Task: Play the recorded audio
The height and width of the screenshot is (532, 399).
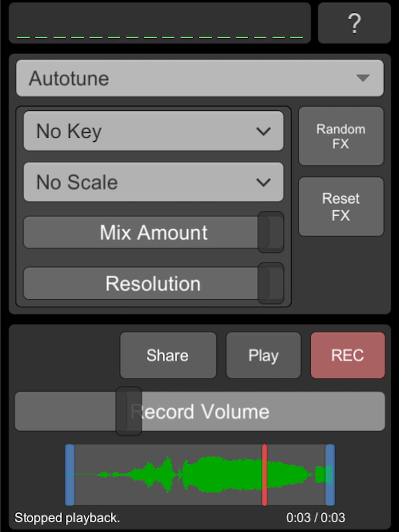Action: click(263, 355)
